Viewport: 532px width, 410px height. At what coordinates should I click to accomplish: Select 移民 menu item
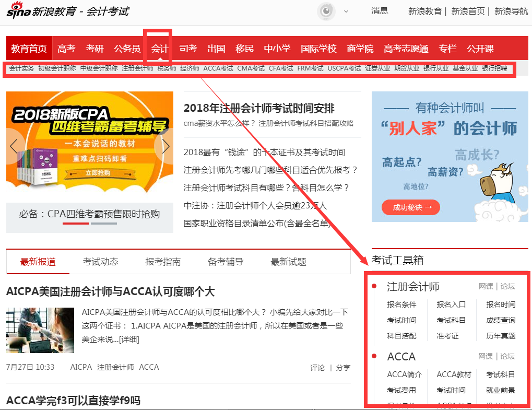245,49
